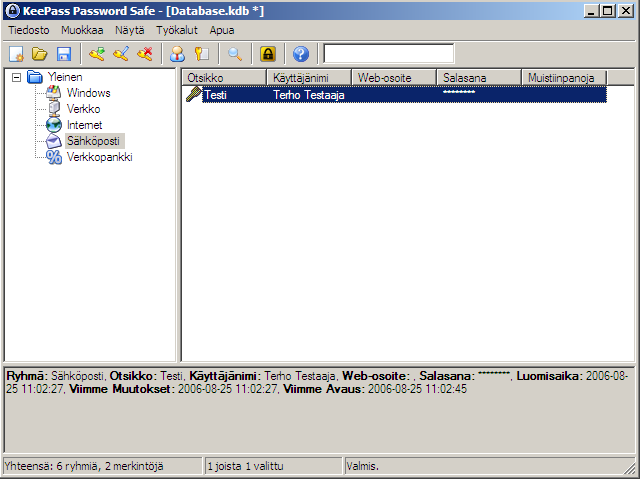
Task: Click the Verkkopankki percent icon
Action: [x=53, y=157]
